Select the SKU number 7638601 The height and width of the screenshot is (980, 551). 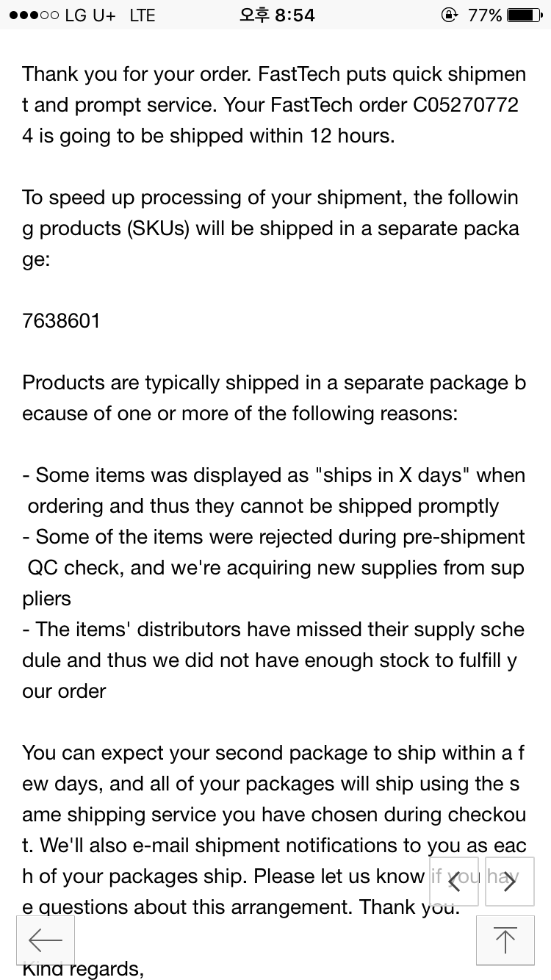coord(61,321)
